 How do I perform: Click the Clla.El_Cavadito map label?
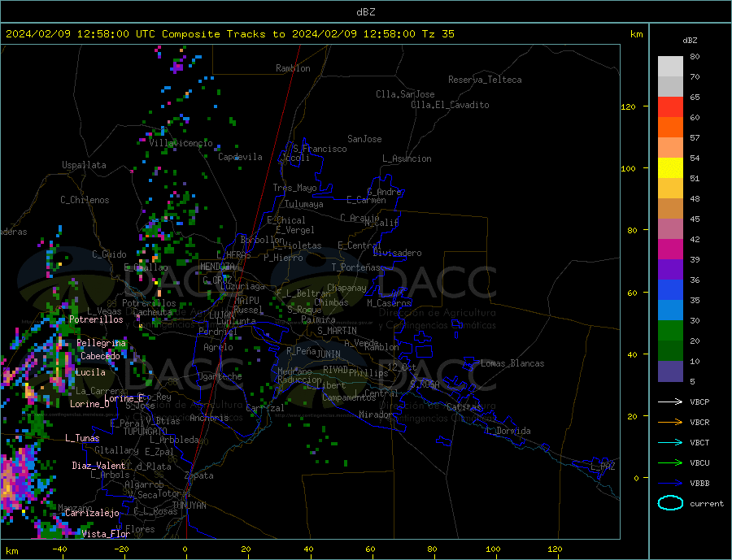[450, 105]
